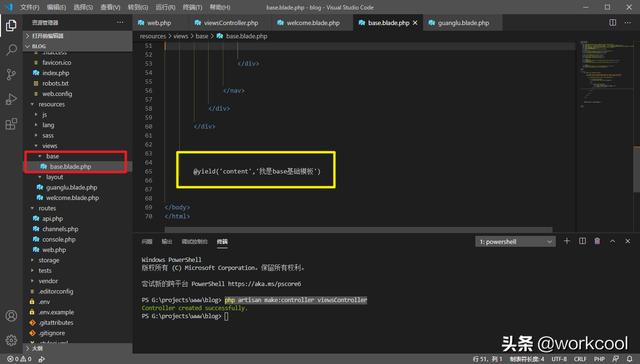Click the views breadcrumb segment
The image size is (640, 364).
181,36
